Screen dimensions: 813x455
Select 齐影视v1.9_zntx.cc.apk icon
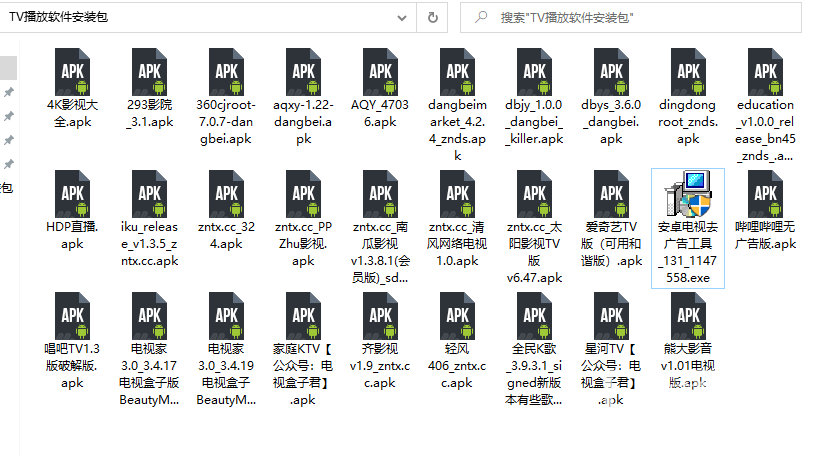click(x=381, y=316)
